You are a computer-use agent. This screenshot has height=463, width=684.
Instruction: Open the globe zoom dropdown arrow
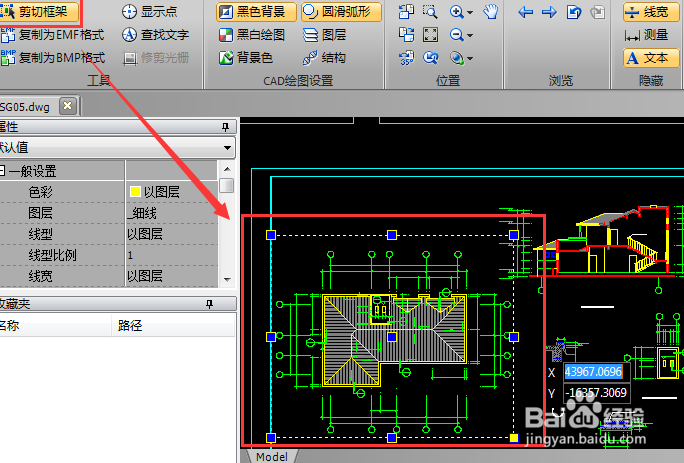click(x=470, y=58)
